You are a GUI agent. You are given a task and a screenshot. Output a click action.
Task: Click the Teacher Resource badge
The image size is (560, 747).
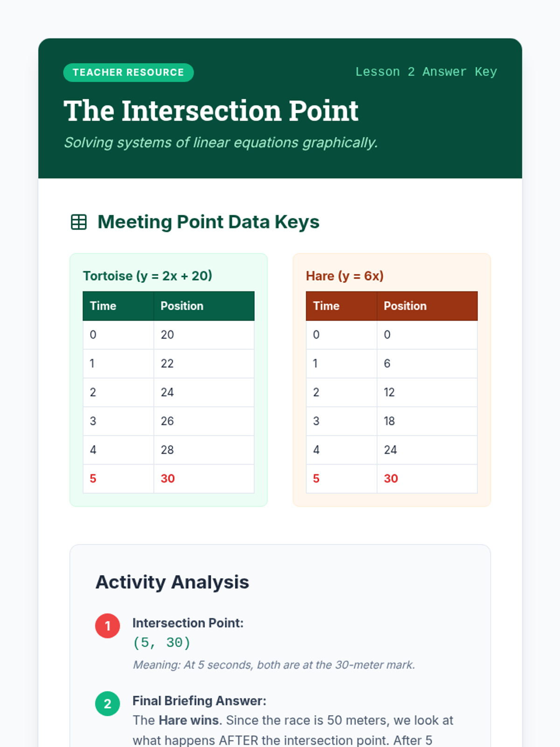(128, 72)
